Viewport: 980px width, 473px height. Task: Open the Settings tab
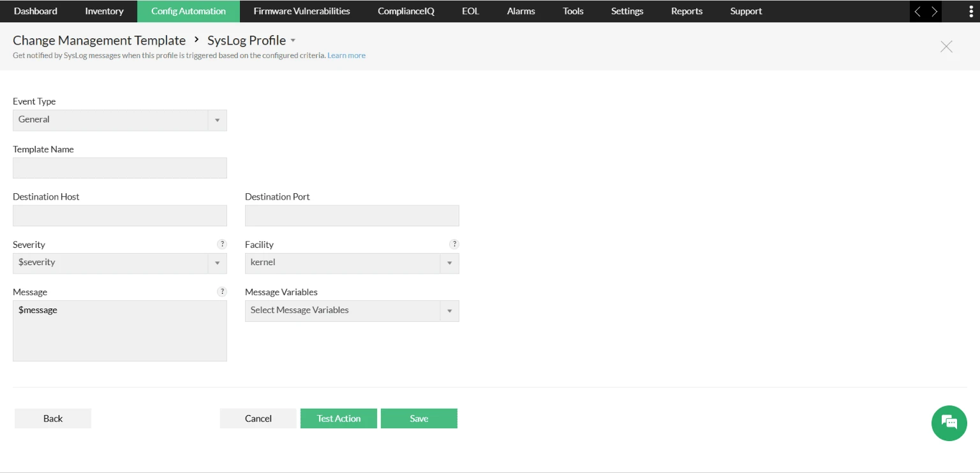(x=627, y=11)
